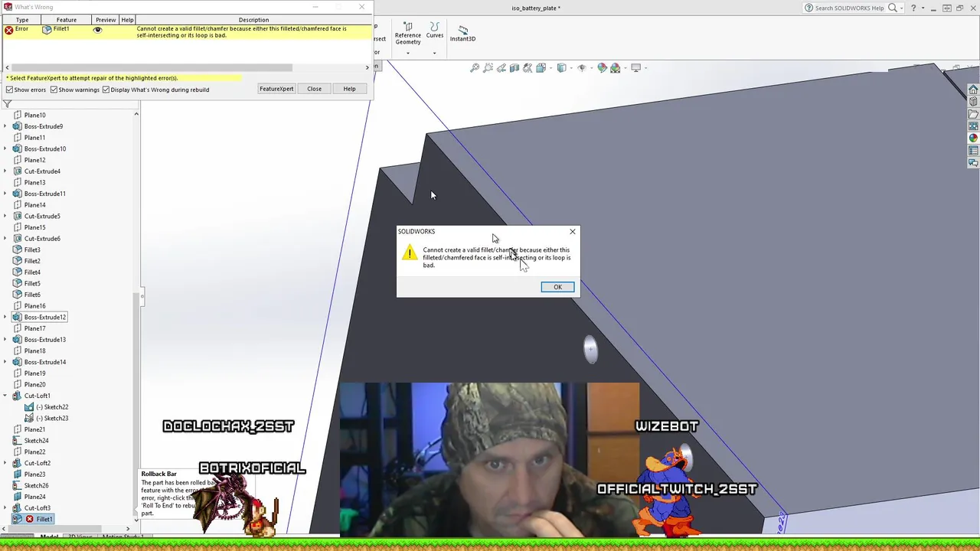Open Reference Geometry dropdown arrow
Screen dimensions: 980x551
407,53
